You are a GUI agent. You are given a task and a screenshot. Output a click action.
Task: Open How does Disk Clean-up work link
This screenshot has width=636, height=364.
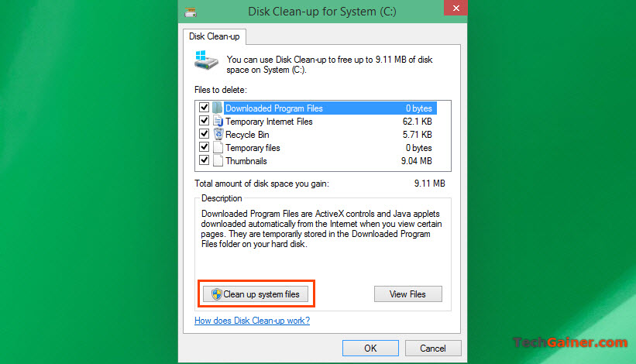[x=252, y=321]
